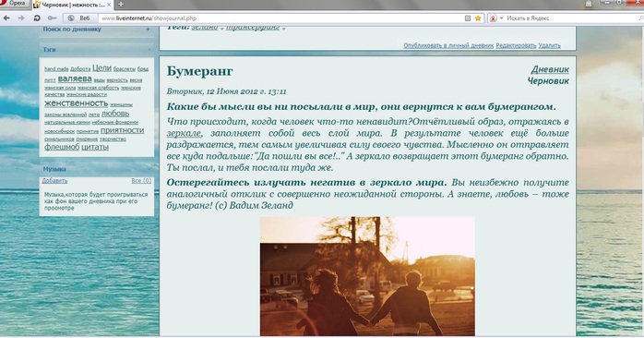Open the 'цитаты' tag

[x=95, y=147]
